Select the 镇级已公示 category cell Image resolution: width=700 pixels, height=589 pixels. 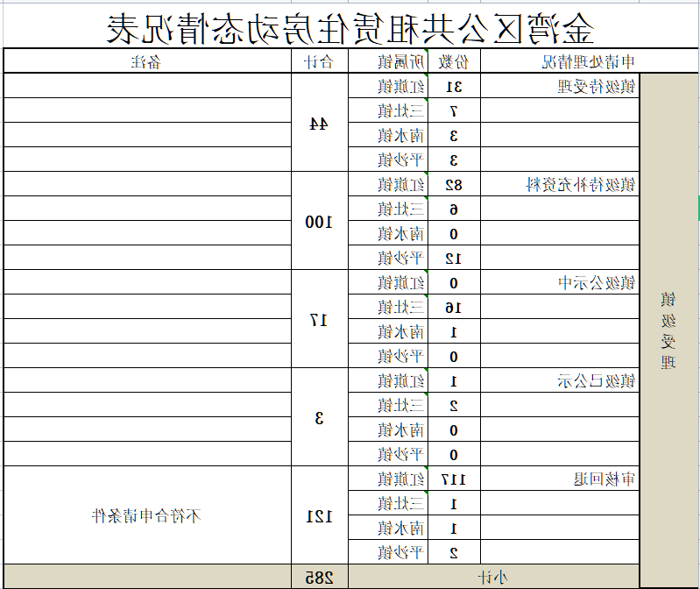click(560, 380)
